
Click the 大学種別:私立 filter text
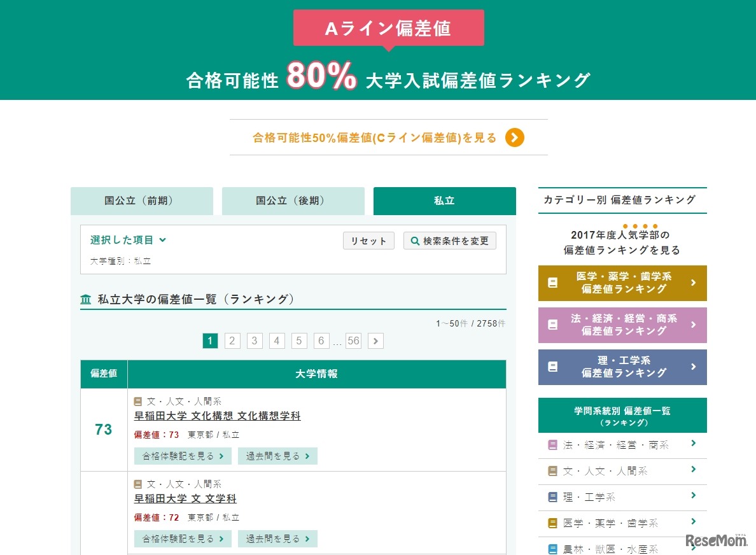[120, 261]
